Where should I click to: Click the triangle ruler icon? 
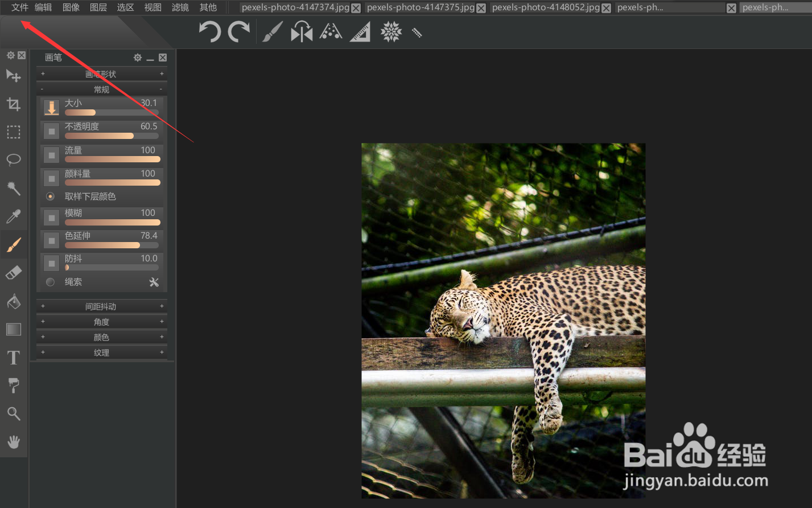point(360,32)
